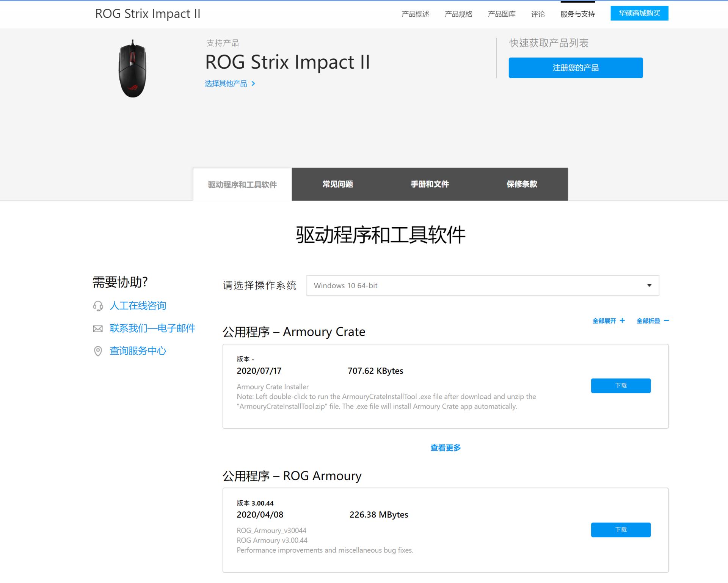The width and height of the screenshot is (728, 583).
Task: Click the 查看更多 link
Action: [445, 448]
